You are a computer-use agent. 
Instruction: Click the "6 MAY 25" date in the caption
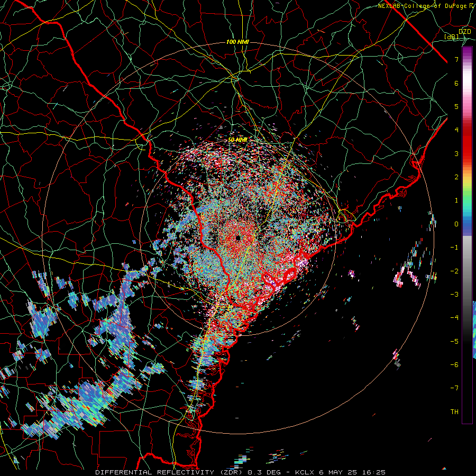coord(338,472)
